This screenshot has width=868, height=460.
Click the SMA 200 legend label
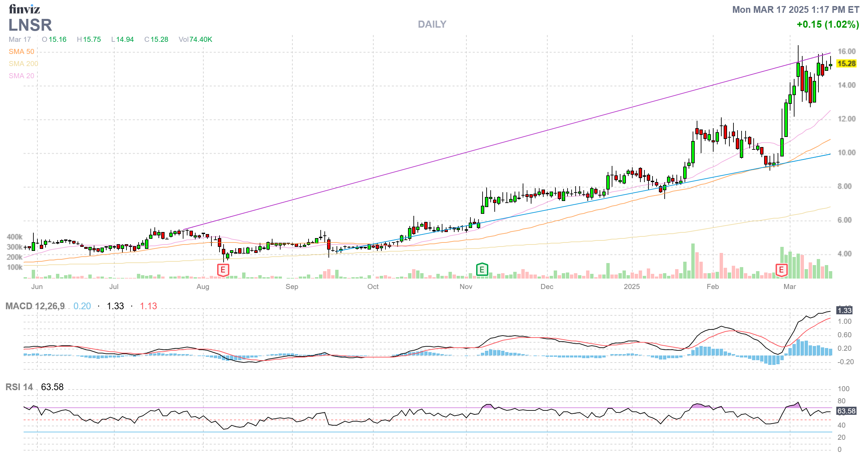pos(23,64)
